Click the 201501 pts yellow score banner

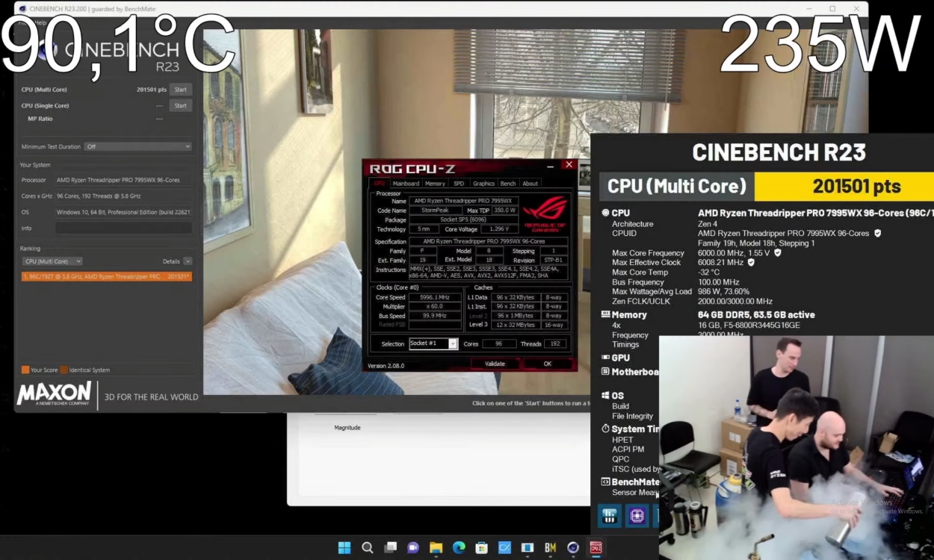(844, 187)
